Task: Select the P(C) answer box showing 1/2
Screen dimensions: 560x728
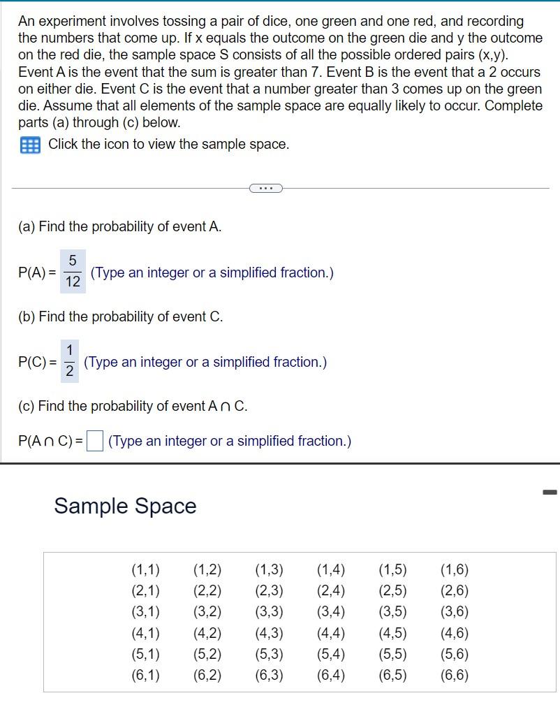Action: (68, 362)
